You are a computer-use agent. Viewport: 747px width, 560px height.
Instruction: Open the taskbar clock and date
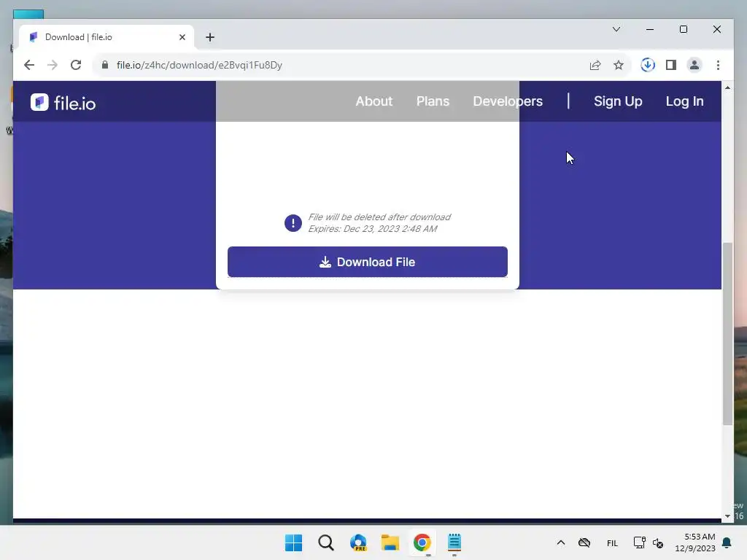[695, 542]
